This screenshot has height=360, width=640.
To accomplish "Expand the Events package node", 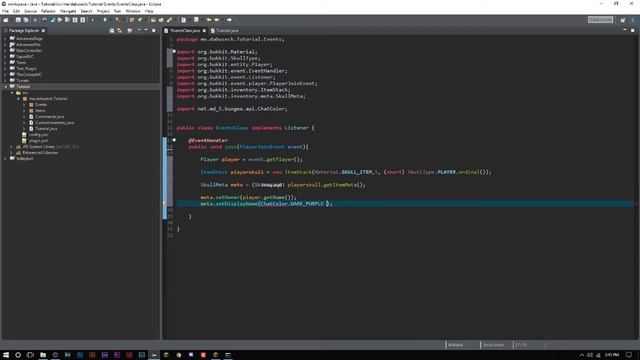I will tap(24, 105).
